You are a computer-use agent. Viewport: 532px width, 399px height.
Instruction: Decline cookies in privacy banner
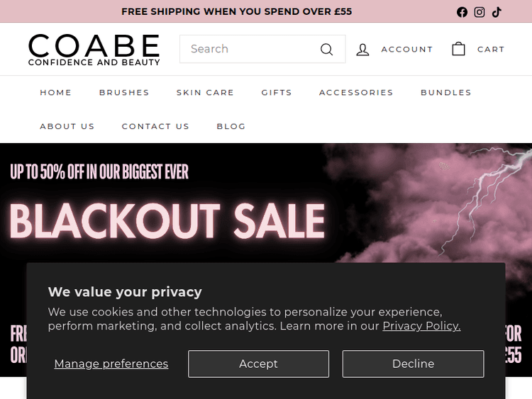coord(413,364)
